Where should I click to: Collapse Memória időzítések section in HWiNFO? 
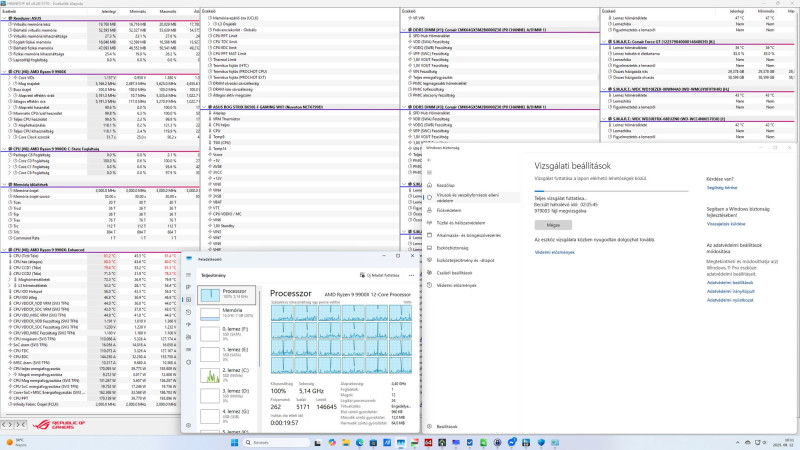(5, 185)
